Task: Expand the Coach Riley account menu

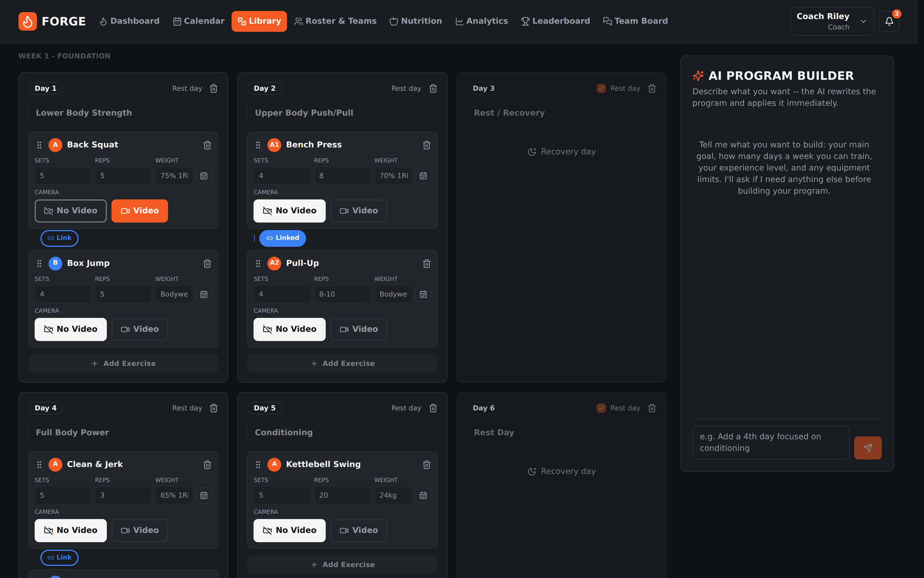Action: coord(832,21)
